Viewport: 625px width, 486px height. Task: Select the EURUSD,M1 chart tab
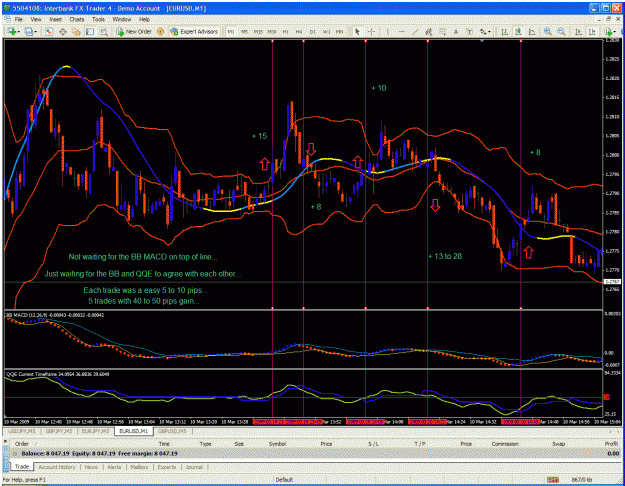[x=134, y=431]
